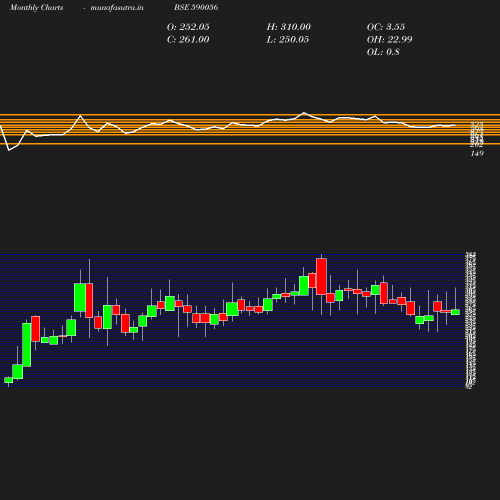The width and height of the screenshot is (500, 500).
Task: Click the 'OC: 3.55' value
Action: point(386,27)
